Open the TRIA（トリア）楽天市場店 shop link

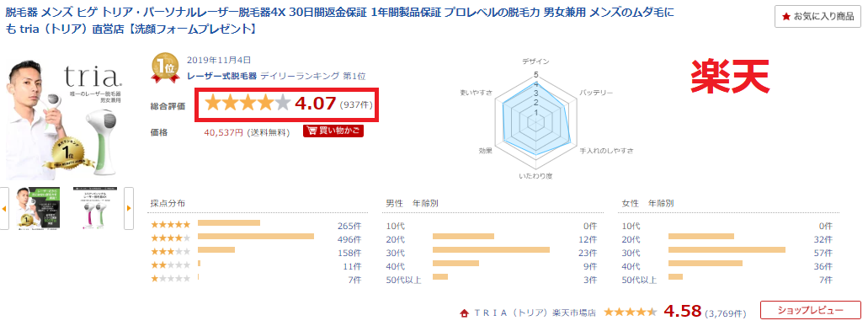[x=535, y=313]
